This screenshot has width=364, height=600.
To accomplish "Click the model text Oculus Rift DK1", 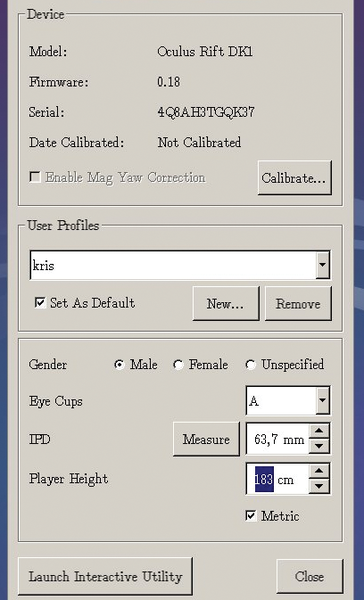I will 205,51.
